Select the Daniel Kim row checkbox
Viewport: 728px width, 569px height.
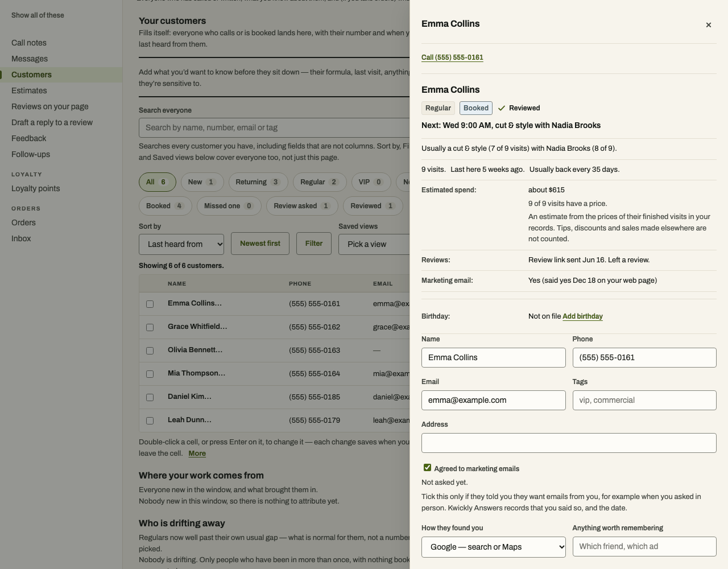pos(150,398)
